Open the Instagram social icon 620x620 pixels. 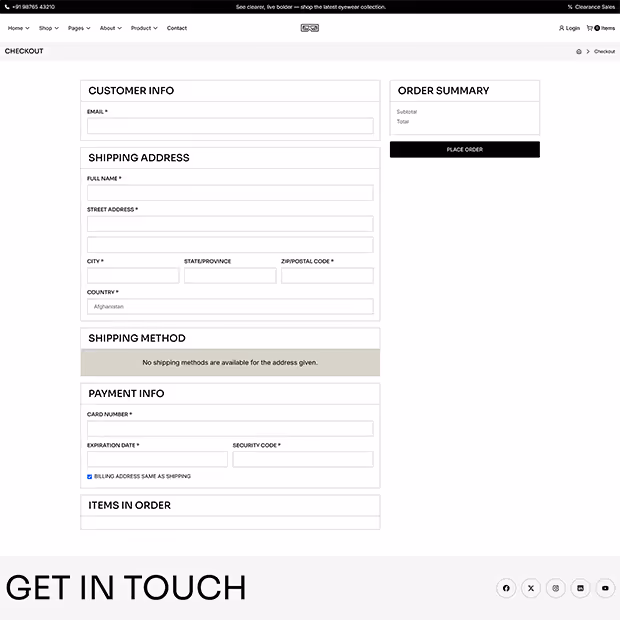[556, 588]
